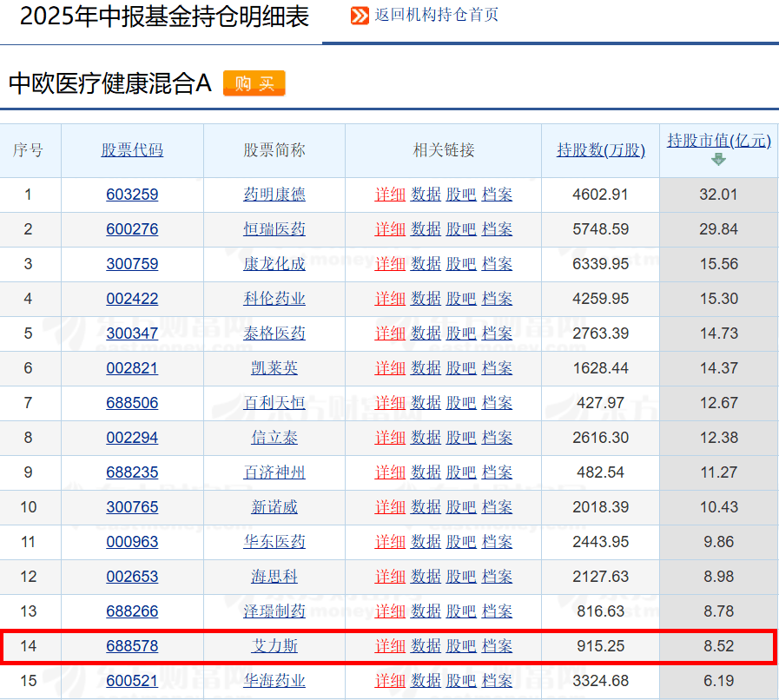Open 股吧 link in 百济神州 row
The image size is (779, 700).
coord(461,472)
